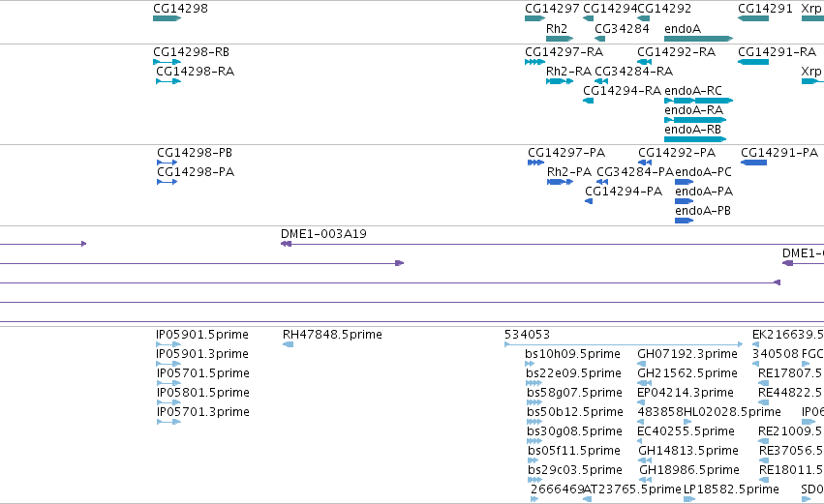The image size is (824, 504).
Task: Select the endoA gene feature
Action: (x=698, y=39)
